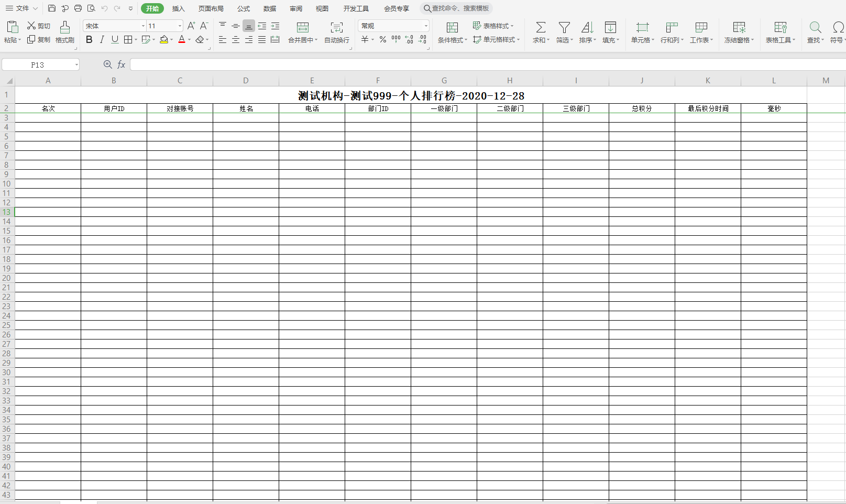The width and height of the screenshot is (846, 504).
Task: Switch to the 插入 ribbon tab
Action: click(x=178, y=8)
